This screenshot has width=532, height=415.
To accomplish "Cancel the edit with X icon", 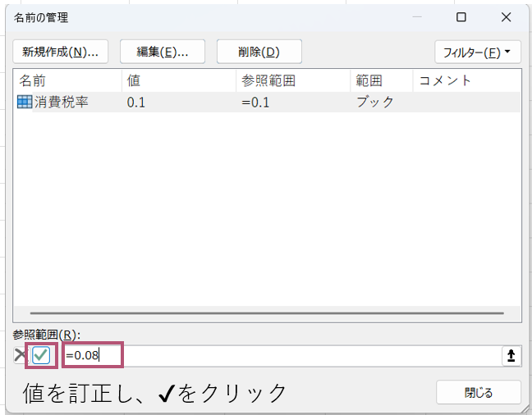I will click(20, 355).
